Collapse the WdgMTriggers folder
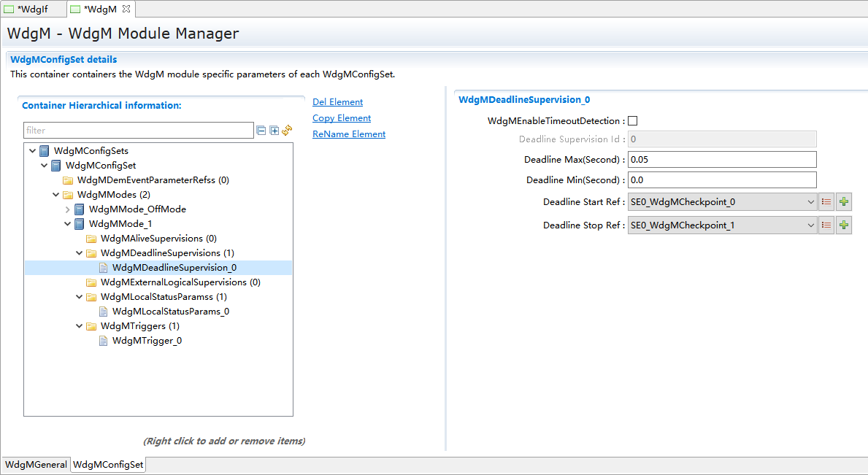The height and width of the screenshot is (475, 868). 80,326
